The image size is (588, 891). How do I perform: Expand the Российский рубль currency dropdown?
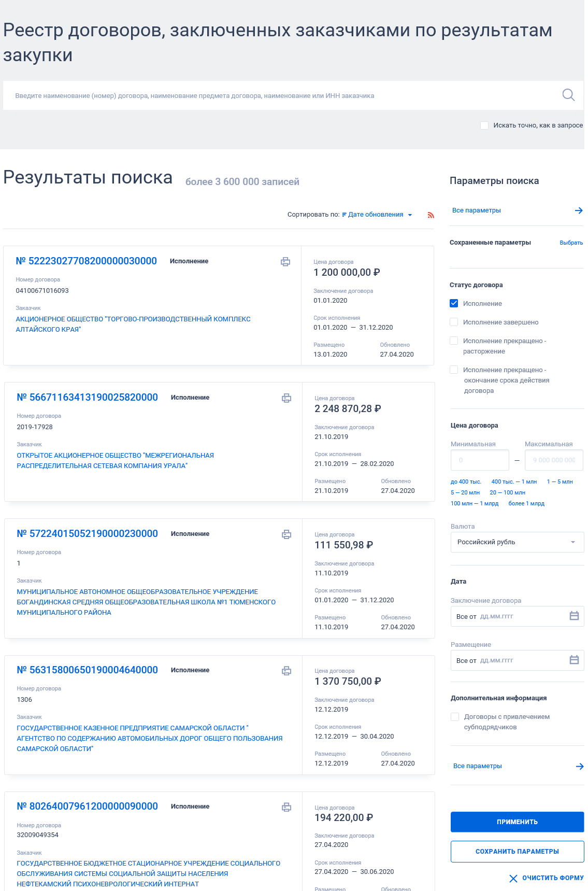click(517, 542)
